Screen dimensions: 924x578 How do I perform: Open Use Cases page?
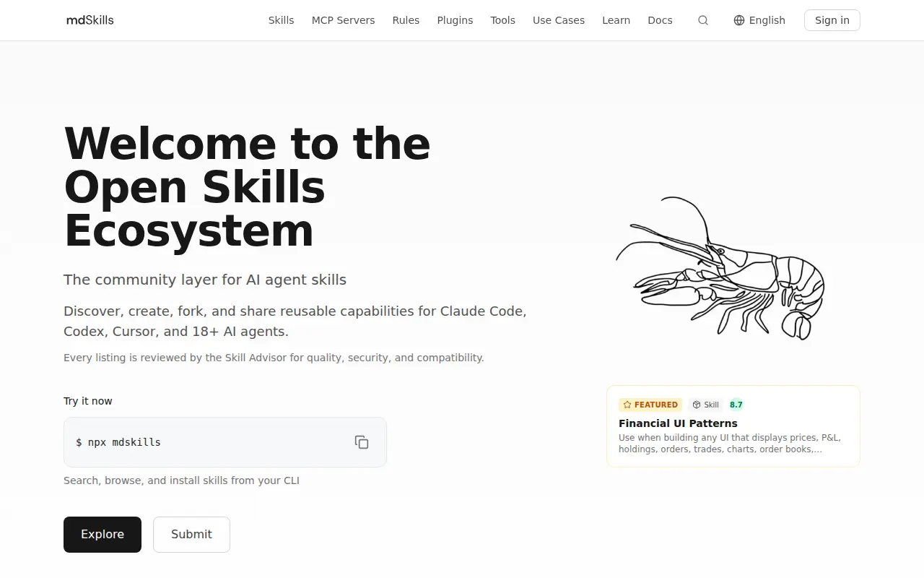pos(559,20)
